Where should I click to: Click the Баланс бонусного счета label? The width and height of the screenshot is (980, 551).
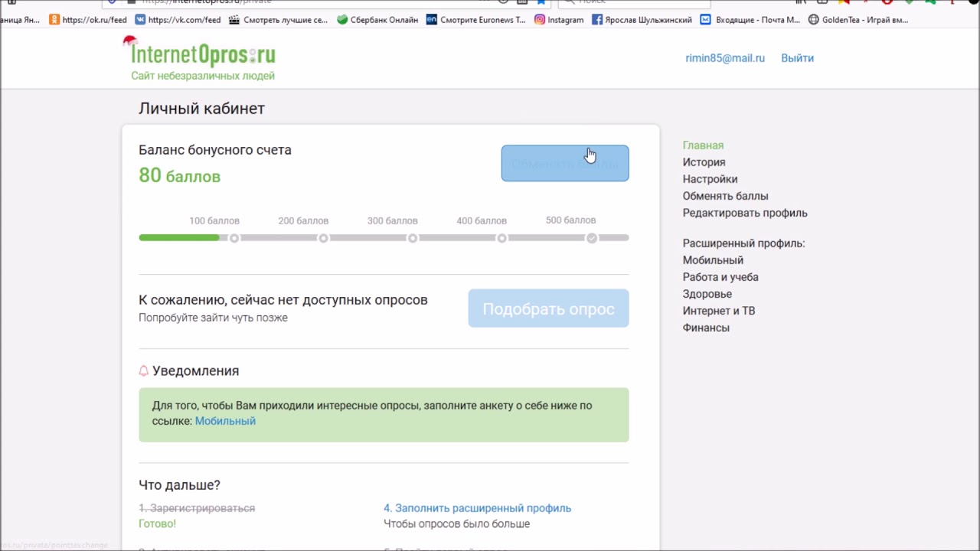click(x=215, y=150)
